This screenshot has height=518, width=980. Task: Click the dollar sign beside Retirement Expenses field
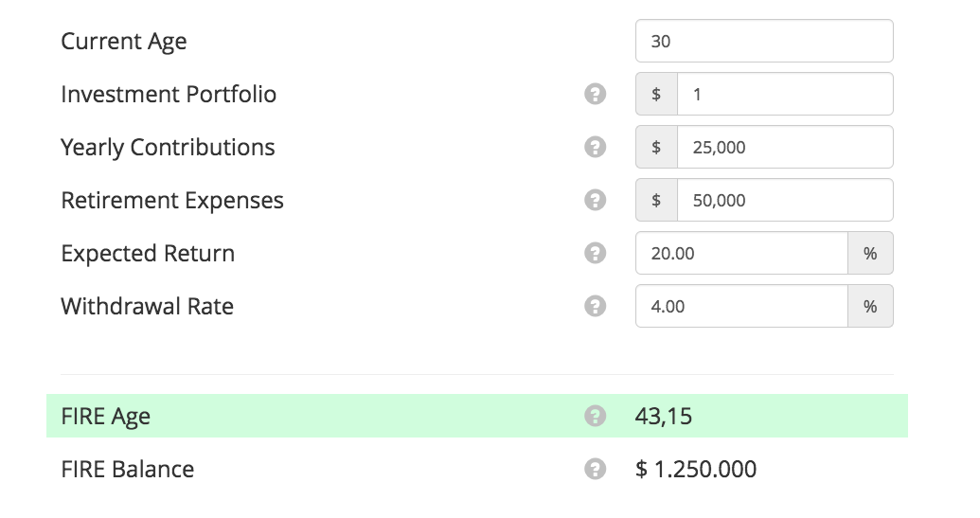[x=656, y=200]
